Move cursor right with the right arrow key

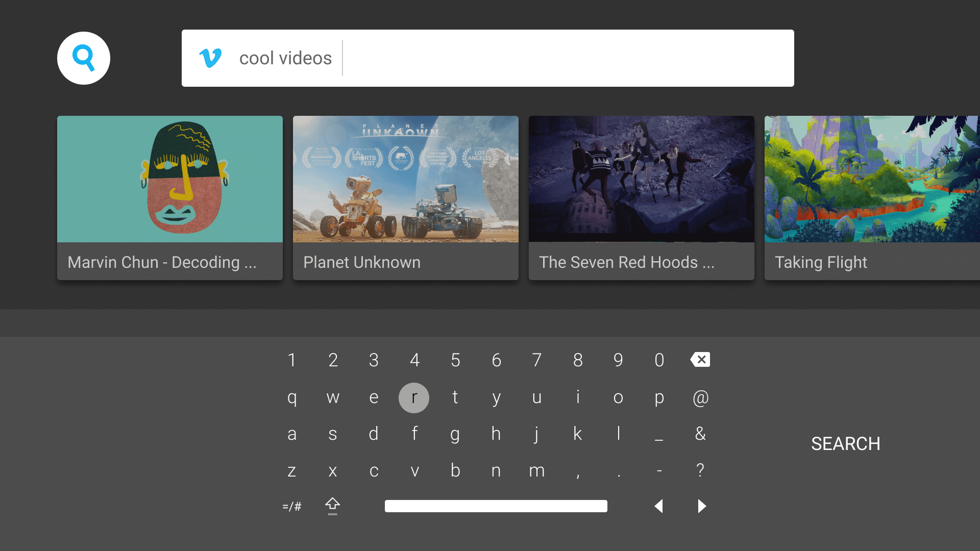702,506
